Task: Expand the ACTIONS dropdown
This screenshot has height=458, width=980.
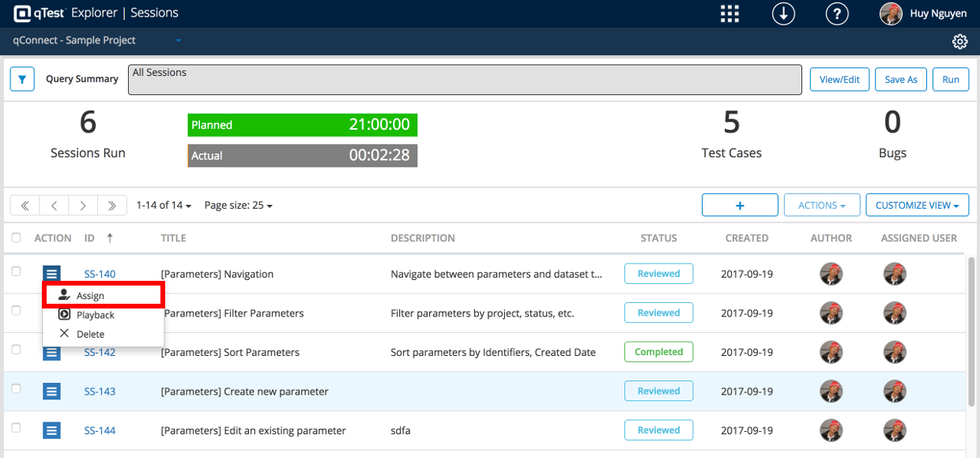Action: point(822,206)
